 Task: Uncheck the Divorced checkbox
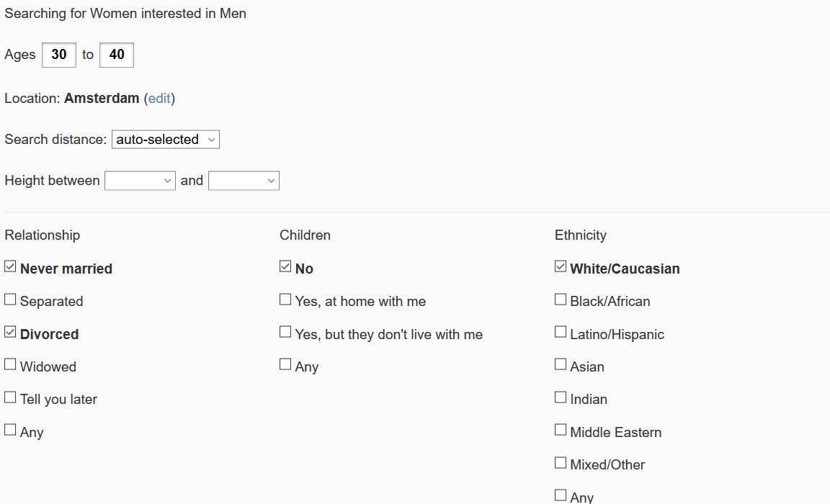tap(10, 332)
